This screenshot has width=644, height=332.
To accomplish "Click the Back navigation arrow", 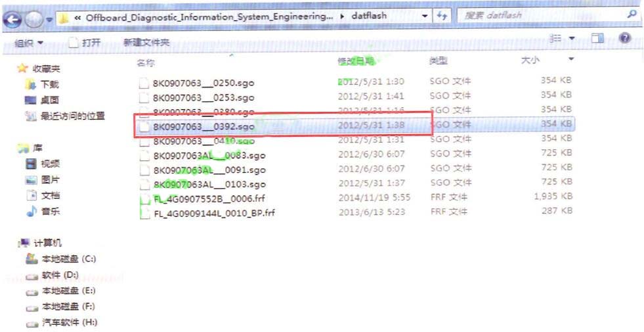I will (12, 19).
